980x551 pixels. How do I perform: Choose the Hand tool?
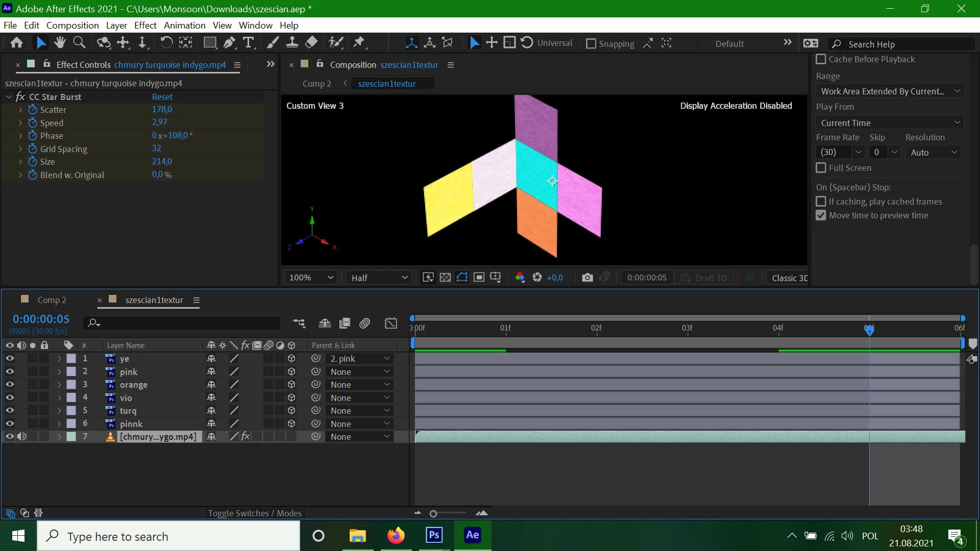click(60, 43)
